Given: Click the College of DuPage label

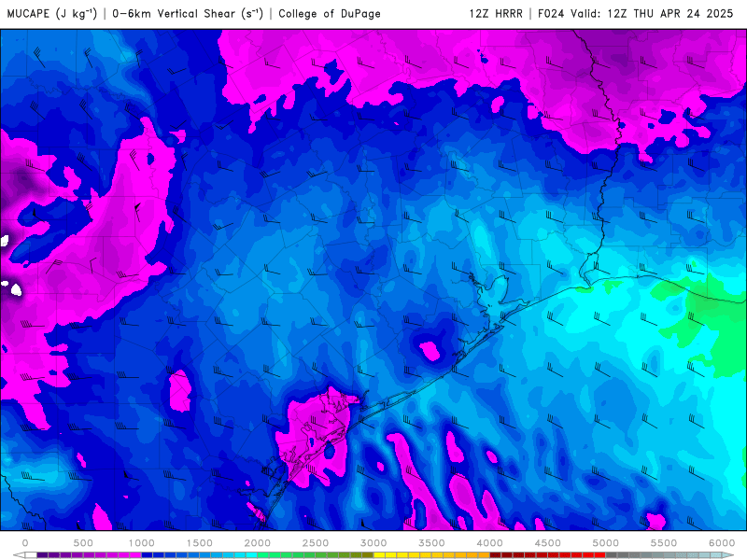Looking at the screenshot, I should (330, 14).
